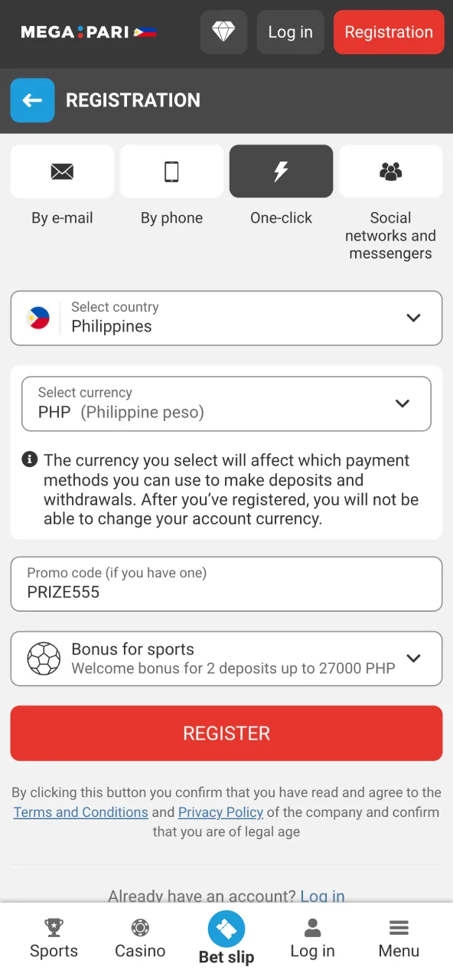Open the Casino icon in bottom bar
The image size is (453, 980).
point(140,927)
